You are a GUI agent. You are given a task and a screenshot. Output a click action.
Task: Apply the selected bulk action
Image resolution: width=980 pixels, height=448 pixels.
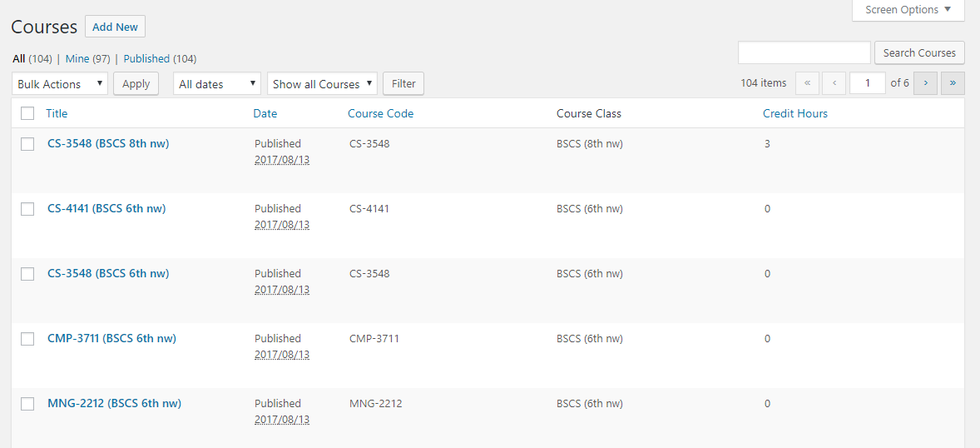[x=136, y=84]
